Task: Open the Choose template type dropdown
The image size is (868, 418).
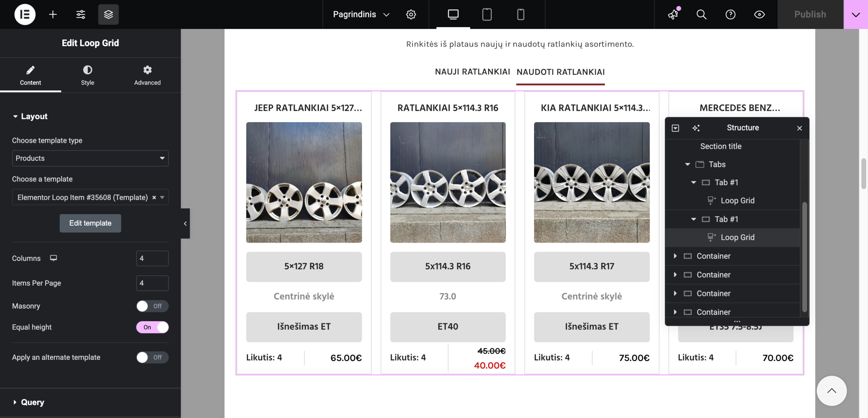Action: pyautogui.click(x=90, y=158)
